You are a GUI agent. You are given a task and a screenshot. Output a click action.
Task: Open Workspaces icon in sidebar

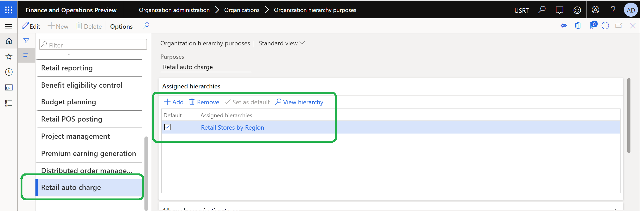9,88
